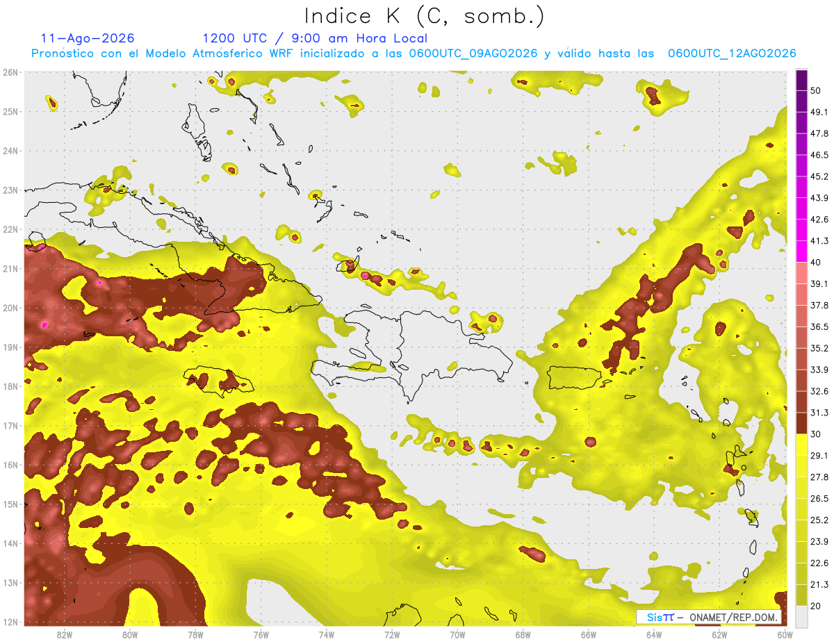Click the "74W" longitude axis label
Image resolution: width=834 pixels, height=644 pixels.
326,634
